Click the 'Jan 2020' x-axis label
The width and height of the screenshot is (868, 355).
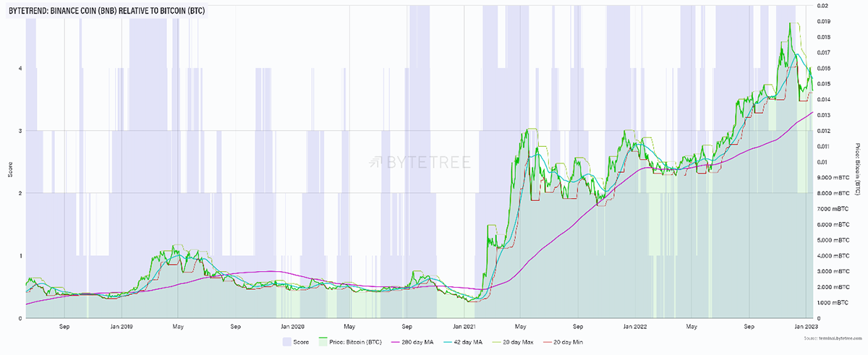click(292, 326)
